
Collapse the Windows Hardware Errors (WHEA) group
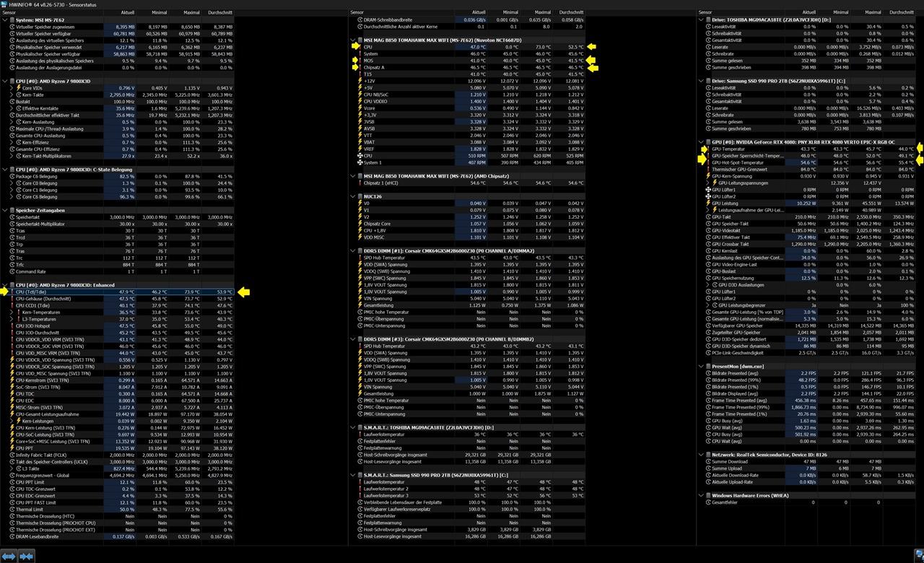[701, 496]
